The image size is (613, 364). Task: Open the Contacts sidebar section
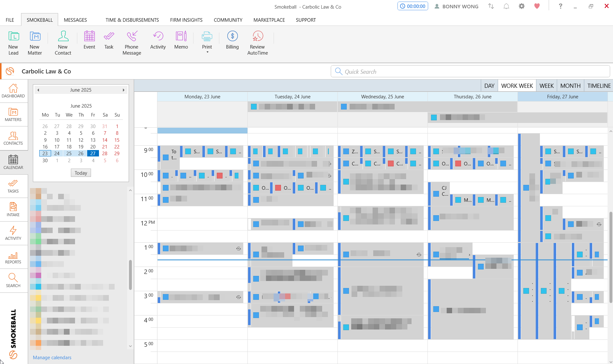coord(13,138)
